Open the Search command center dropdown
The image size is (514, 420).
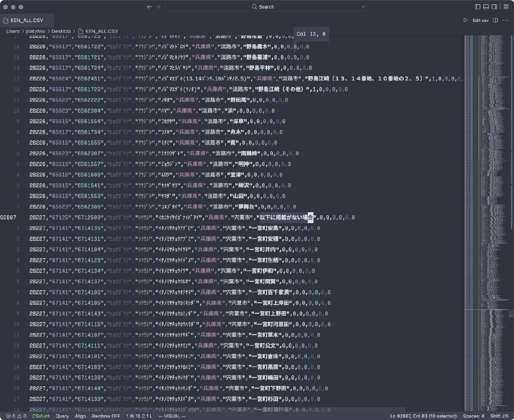363,7
